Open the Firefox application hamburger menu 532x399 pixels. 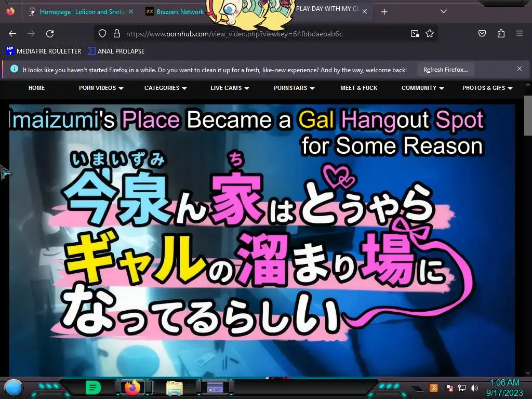(x=520, y=33)
